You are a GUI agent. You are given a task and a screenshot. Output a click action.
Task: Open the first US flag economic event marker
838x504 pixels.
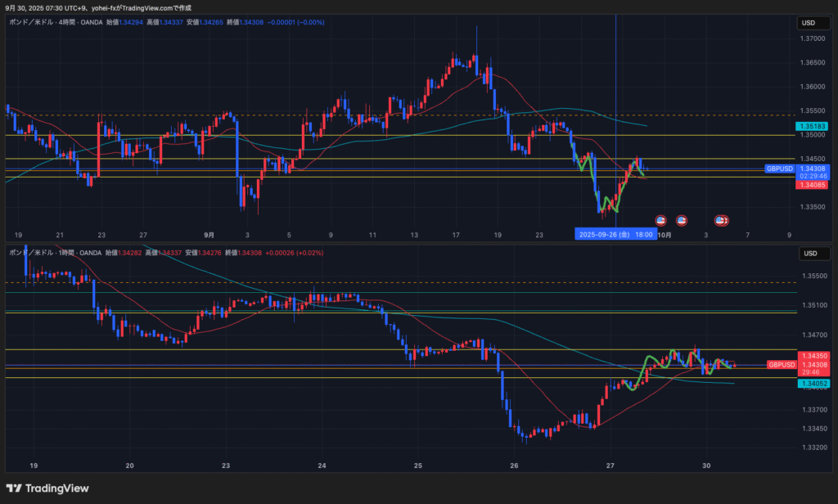[661, 220]
